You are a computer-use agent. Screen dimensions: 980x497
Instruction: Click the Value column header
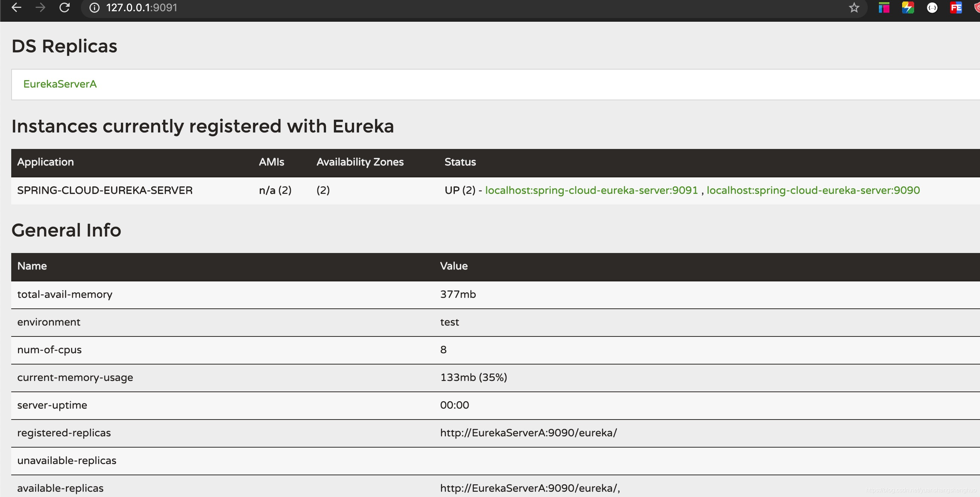coord(454,266)
